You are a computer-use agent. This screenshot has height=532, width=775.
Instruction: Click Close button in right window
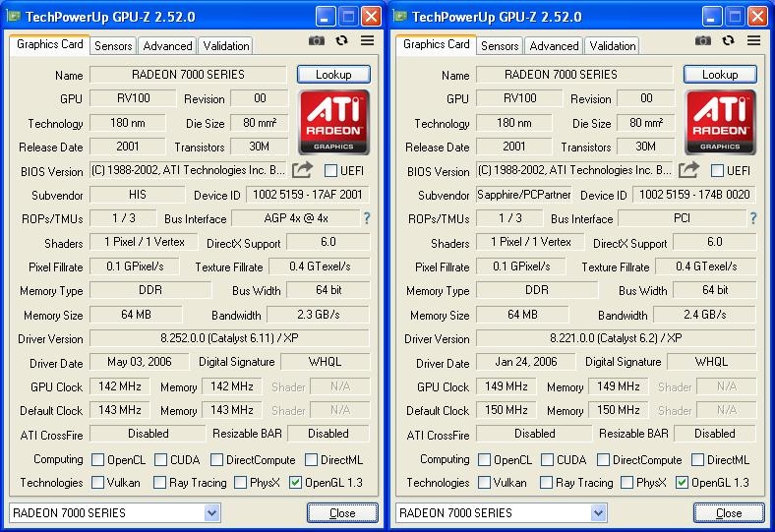[x=729, y=512]
